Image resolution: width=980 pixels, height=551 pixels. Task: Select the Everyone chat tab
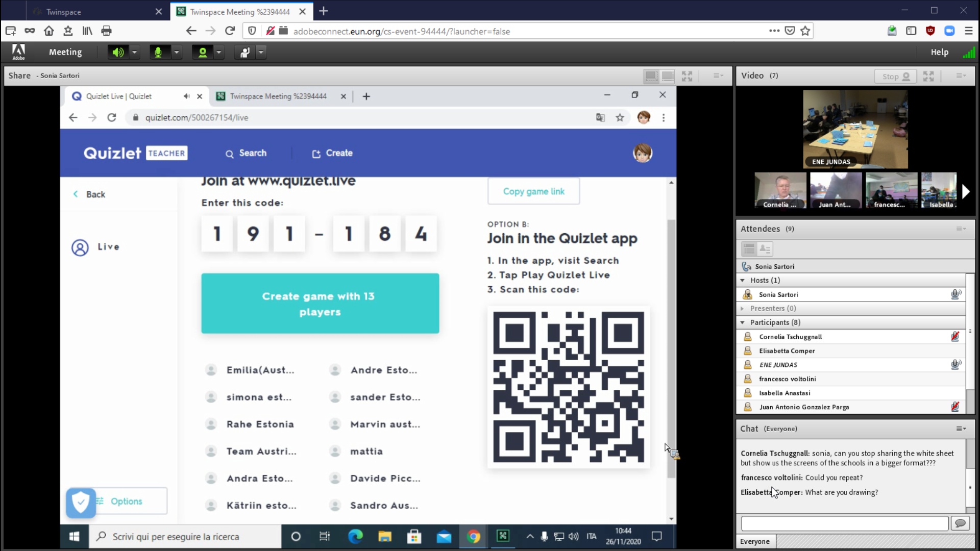coord(755,542)
